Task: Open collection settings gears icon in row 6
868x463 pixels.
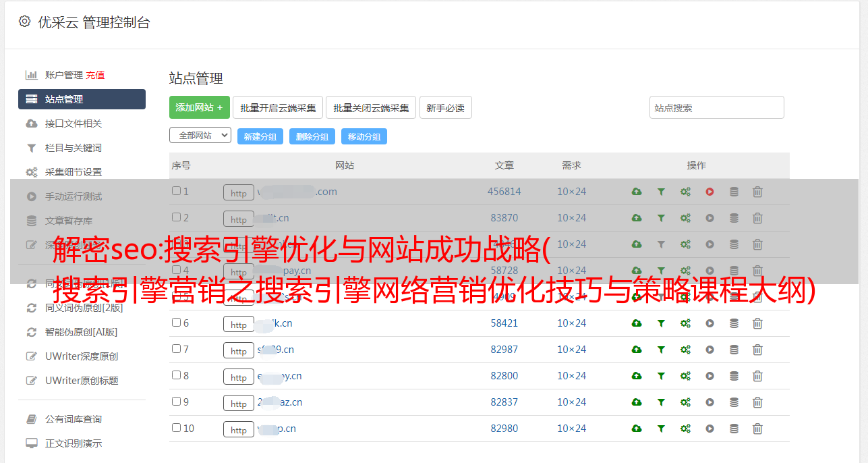Action: [x=685, y=323]
